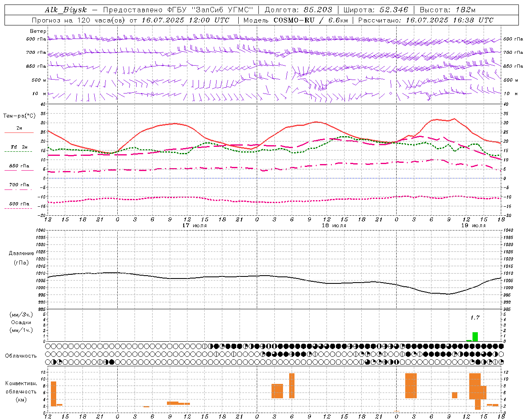Click the "1040" top-left pressure axis value
Screen dimensions: 525x420
click(41, 230)
